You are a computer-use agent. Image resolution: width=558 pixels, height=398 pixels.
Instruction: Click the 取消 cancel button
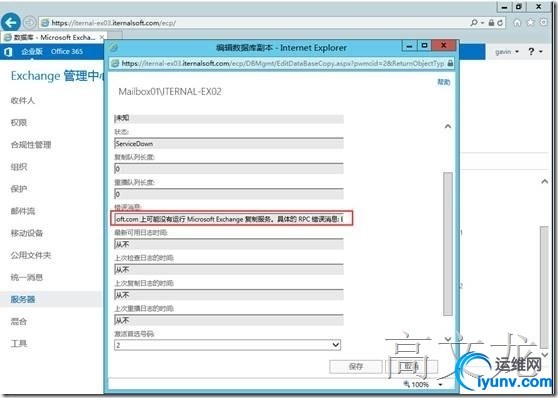(412, 367)
